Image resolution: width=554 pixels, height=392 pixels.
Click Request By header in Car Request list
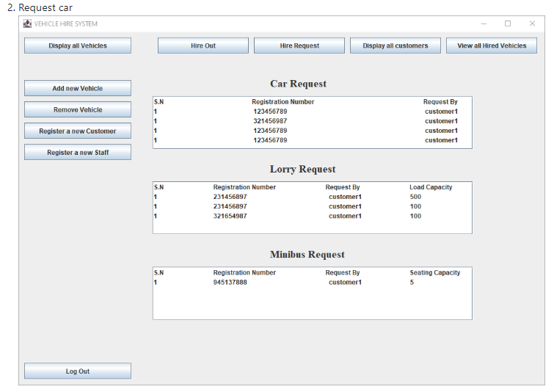[x=440, y=102]
